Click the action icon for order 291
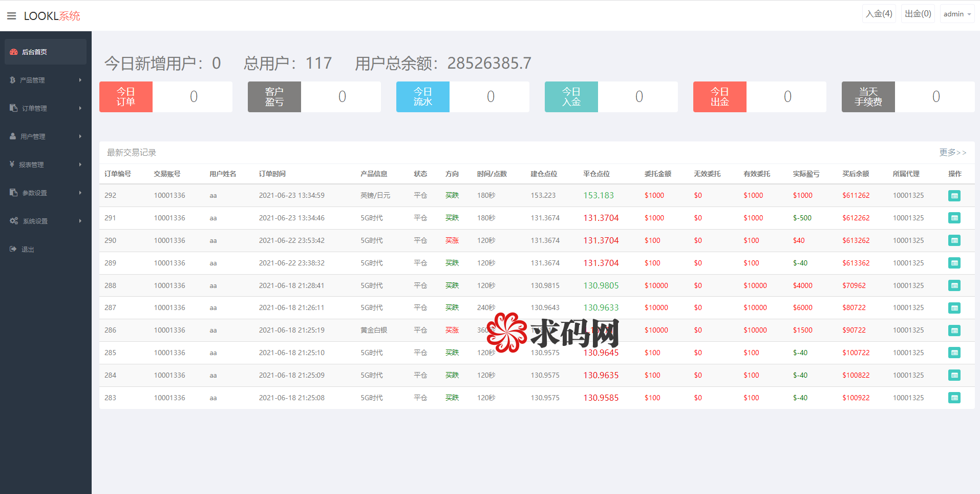 [x=954, y=218]
